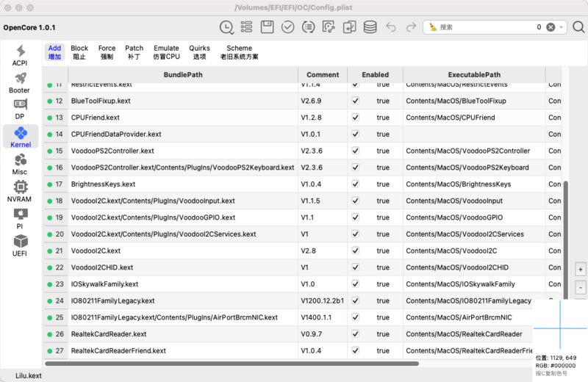The width and height of the screenshot is (588, 382).
Task: Open the ACPI section in sidebar
Action: [20, 56]
